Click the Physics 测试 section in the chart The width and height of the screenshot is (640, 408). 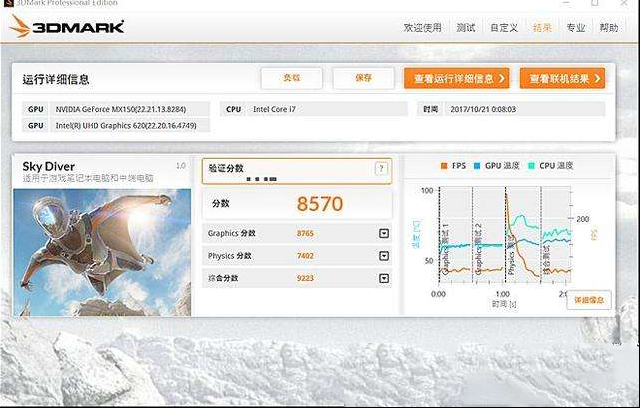[523, 235]
